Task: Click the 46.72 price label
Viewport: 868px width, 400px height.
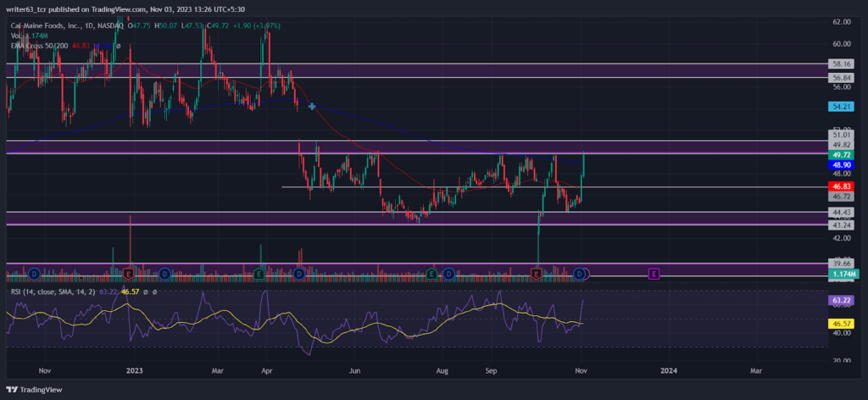Action: (x=840, y=197)
